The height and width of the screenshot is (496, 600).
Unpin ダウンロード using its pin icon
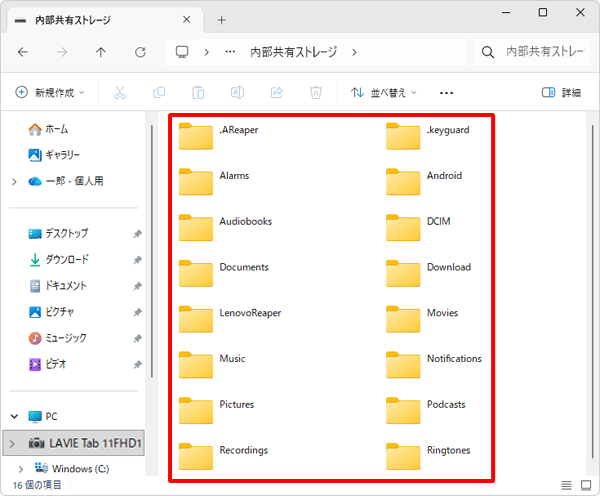click(137, 260)
